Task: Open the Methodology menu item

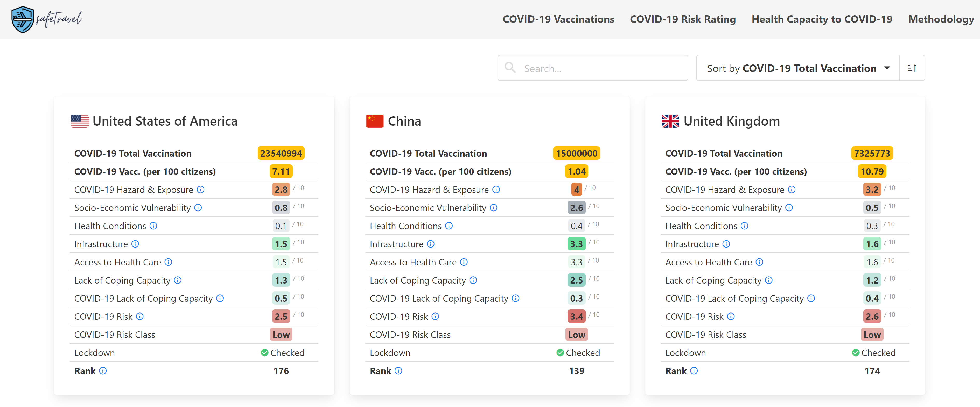Action: pos(941,19)
